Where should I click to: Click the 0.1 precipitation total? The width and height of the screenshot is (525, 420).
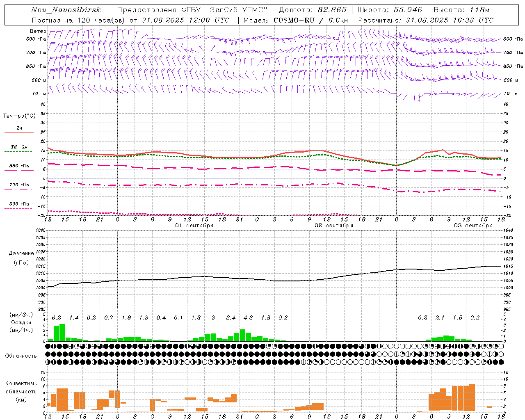pyautogui.click(x=178, y=317)
